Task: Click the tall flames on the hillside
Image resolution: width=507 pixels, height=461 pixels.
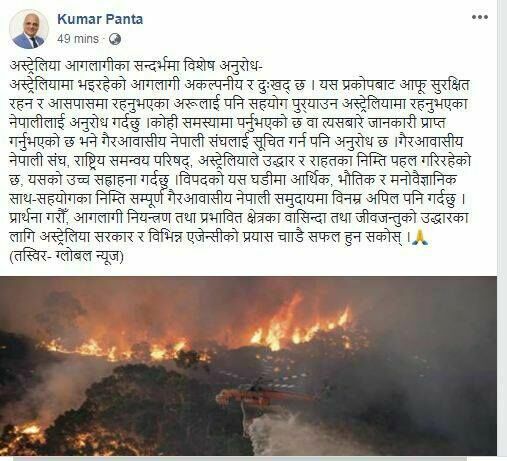Action: (300, 327)
